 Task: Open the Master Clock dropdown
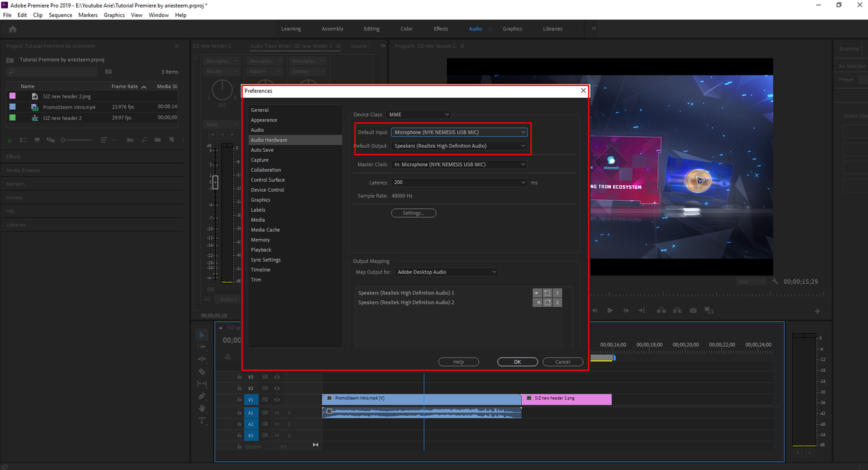(459, 164)
